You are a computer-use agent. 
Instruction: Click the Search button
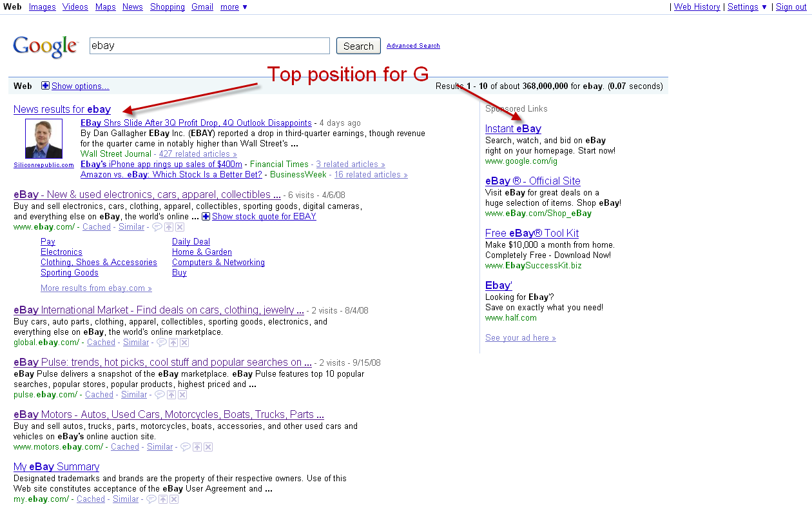[358, 46]
